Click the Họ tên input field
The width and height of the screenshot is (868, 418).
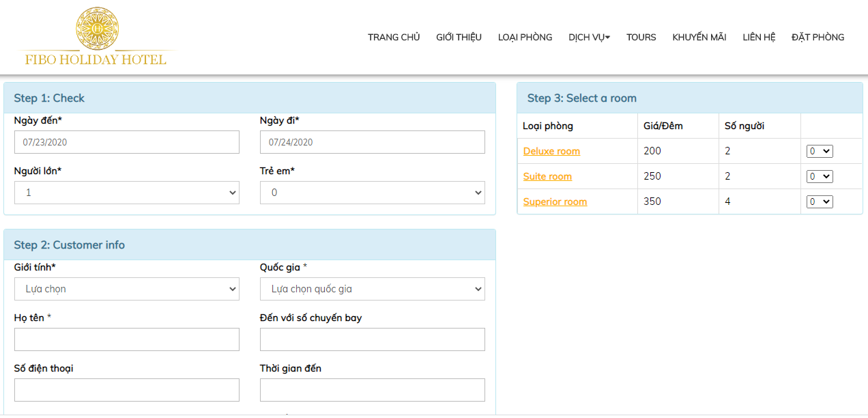pos(126,339)
